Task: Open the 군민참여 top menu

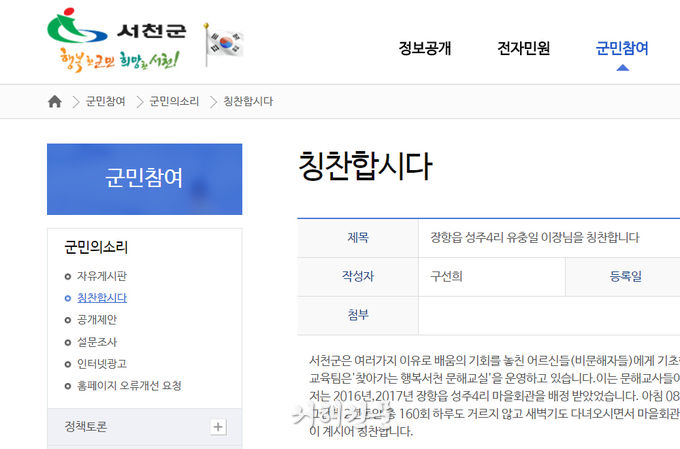Action: pyautogui.click(x=622, y=48)
